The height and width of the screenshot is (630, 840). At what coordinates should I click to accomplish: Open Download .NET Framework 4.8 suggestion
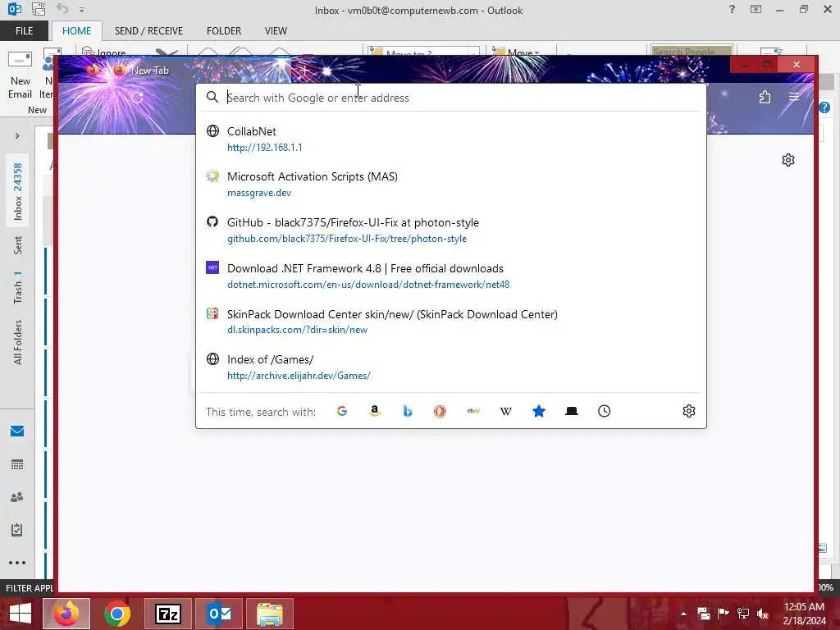coord(451,276)
